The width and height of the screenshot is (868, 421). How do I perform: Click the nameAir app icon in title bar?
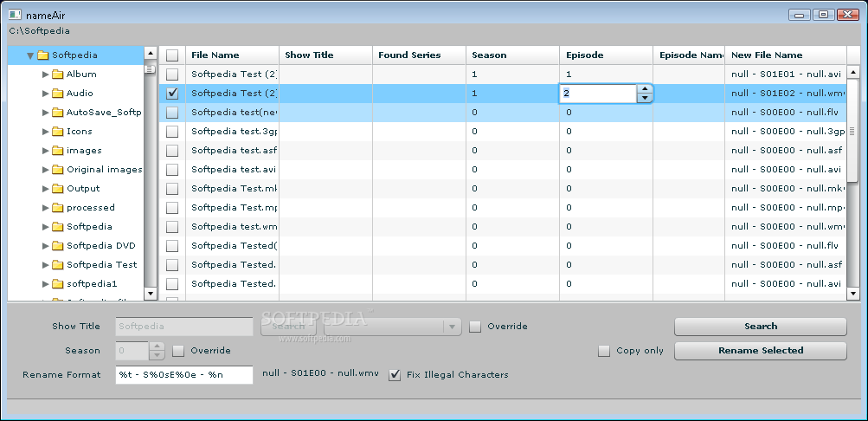[15, 15]
